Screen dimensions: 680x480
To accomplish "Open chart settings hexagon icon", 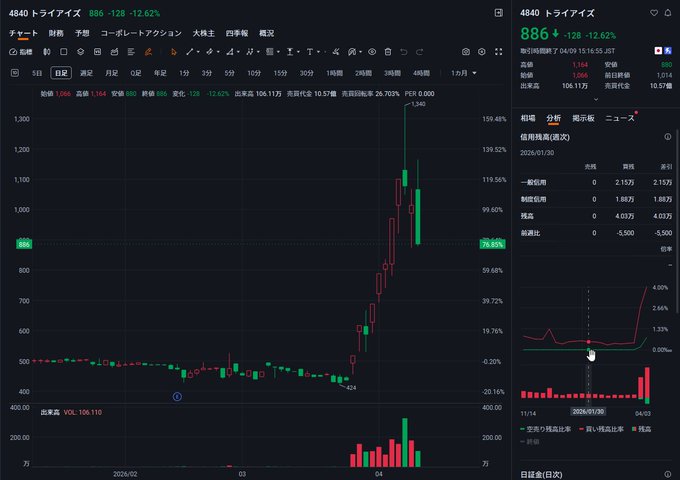I will pyautogui.click(x=482, y=52).
